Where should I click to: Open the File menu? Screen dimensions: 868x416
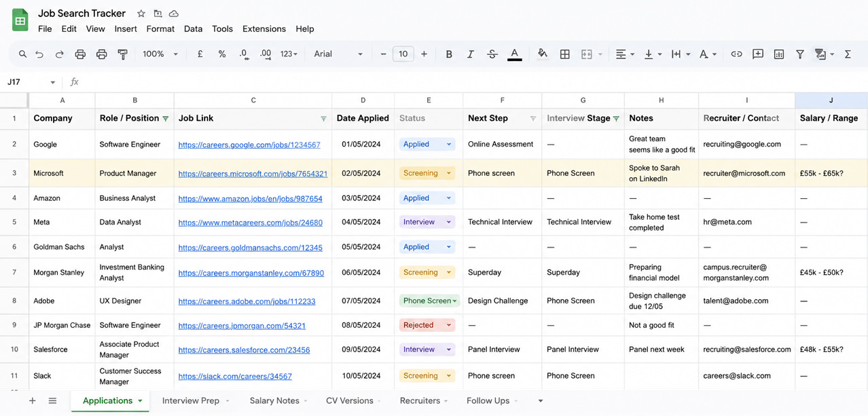click(45, 29)
